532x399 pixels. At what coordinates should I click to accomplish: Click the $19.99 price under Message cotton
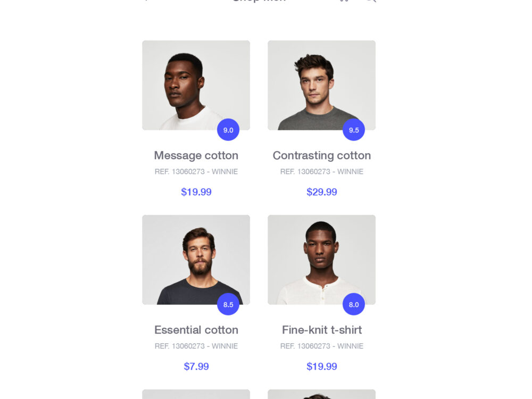196,192
